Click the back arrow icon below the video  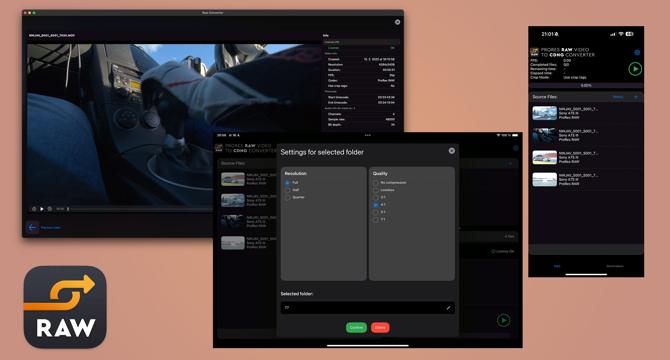[32, 228]
